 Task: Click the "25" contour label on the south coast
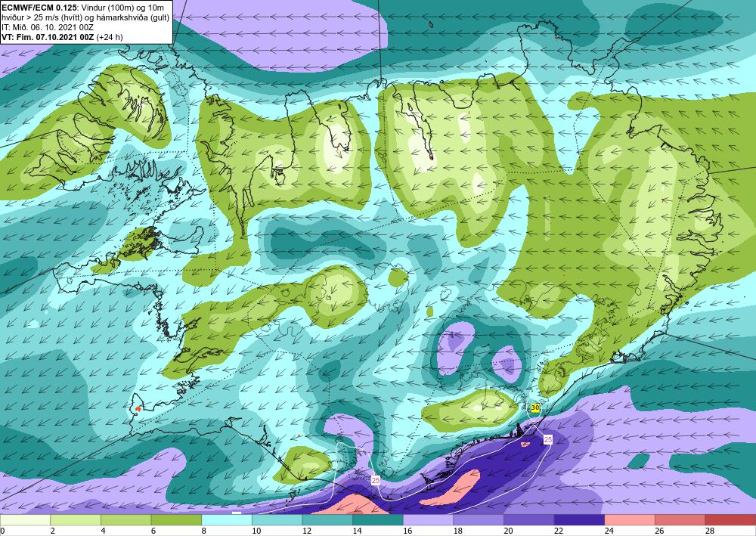point(376,480)
